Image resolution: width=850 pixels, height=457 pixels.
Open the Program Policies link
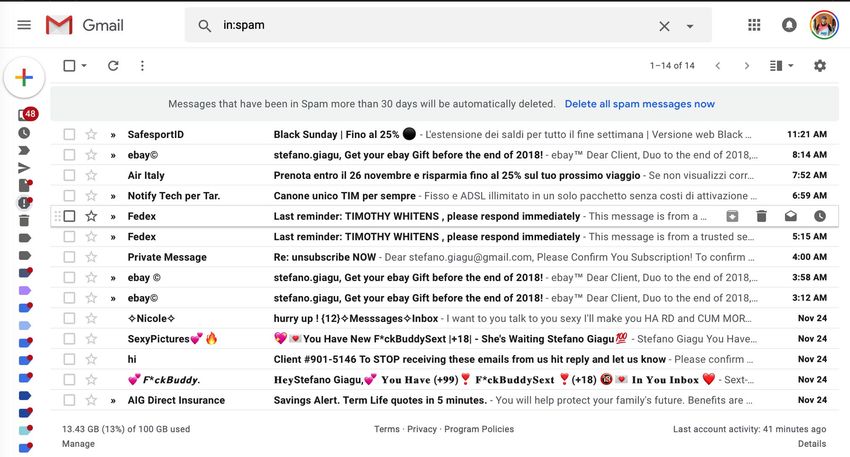tap(479, 429)
